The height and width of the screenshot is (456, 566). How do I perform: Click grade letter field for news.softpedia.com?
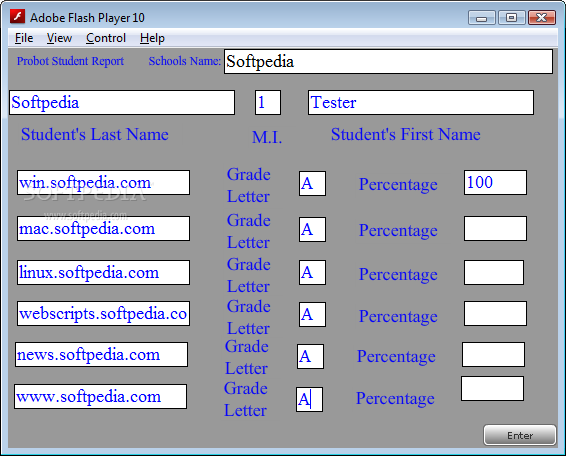310,356
